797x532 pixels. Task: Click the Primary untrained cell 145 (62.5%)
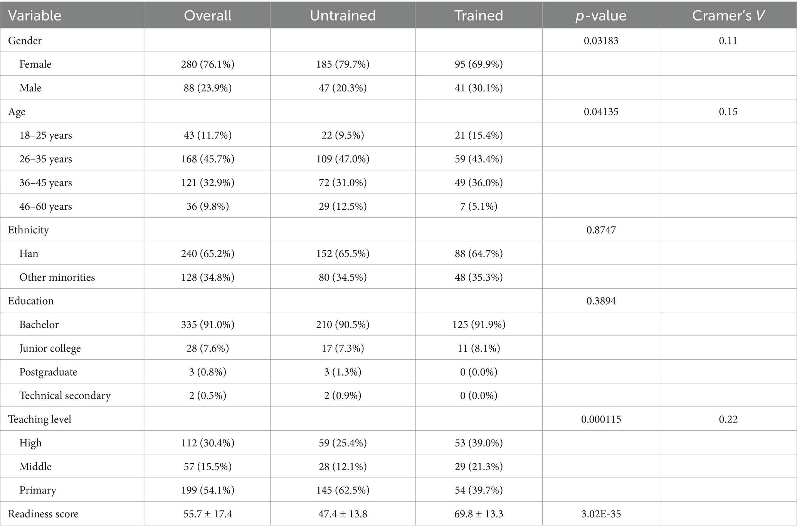tap(343, 490)
